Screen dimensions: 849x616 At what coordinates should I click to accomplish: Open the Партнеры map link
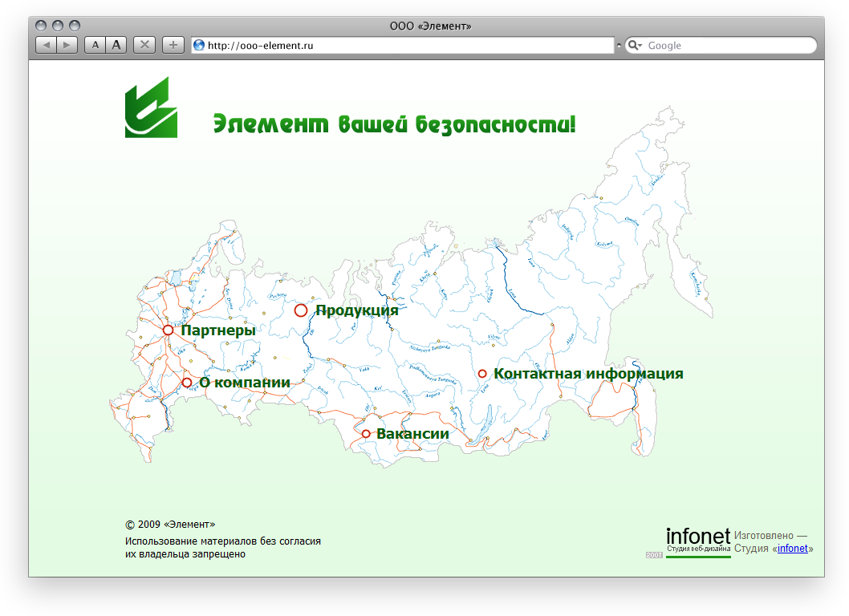coord(218,330)
